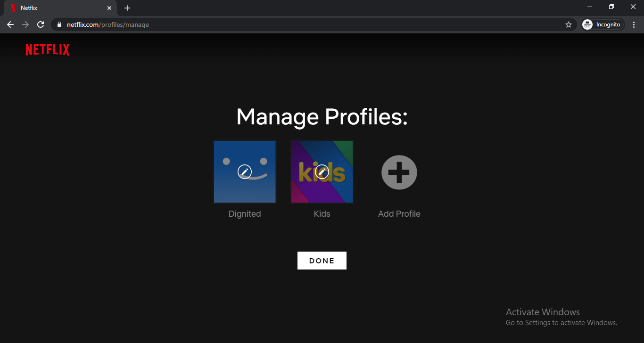The image size is (644, 343).
Task: Restore down the Chrome window
Action: pyautogui.click(x=611, y=7)
